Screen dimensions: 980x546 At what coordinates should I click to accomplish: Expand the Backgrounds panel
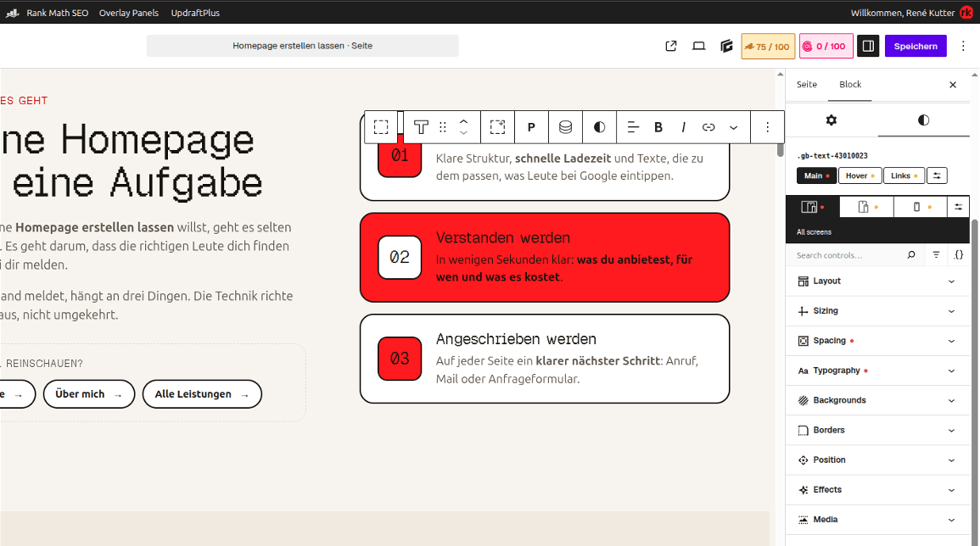point(877,400)
